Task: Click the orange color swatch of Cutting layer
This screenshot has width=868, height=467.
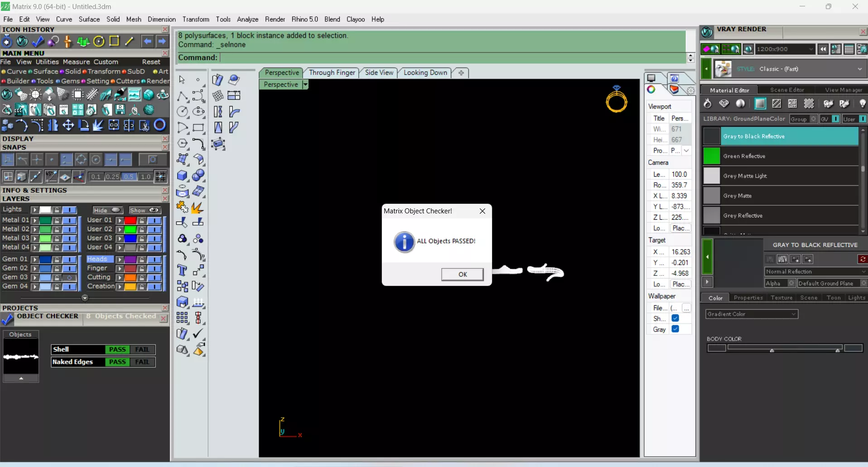Action: click(x=130, y=277)
